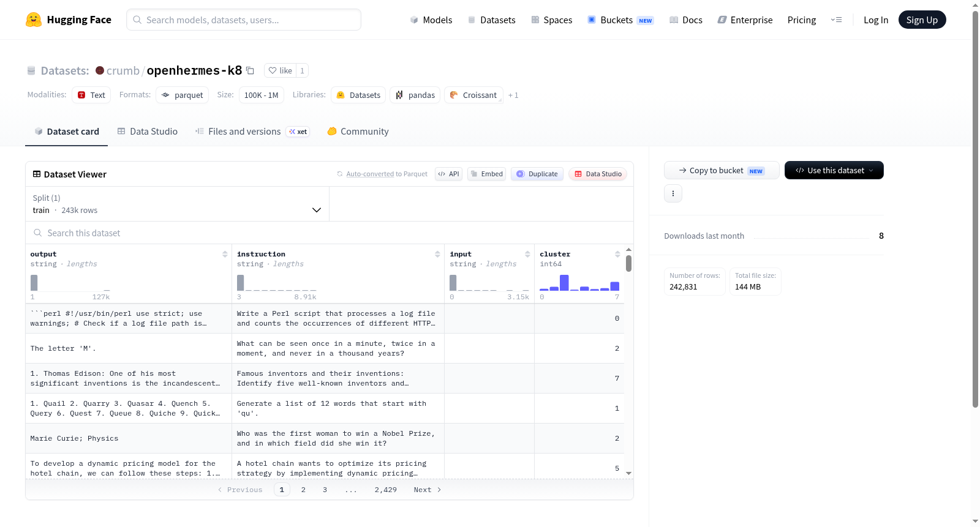Click the search magnifier in navbar

137,20
